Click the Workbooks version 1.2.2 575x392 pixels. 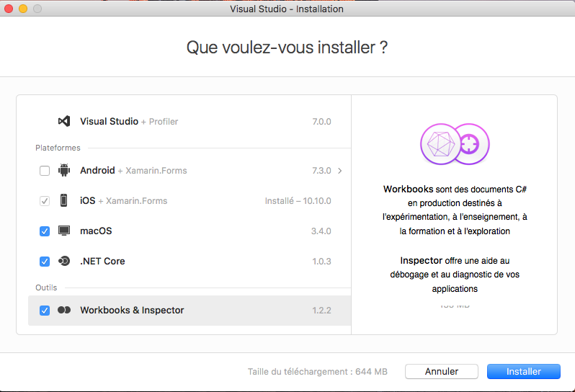tap(321, 311)
